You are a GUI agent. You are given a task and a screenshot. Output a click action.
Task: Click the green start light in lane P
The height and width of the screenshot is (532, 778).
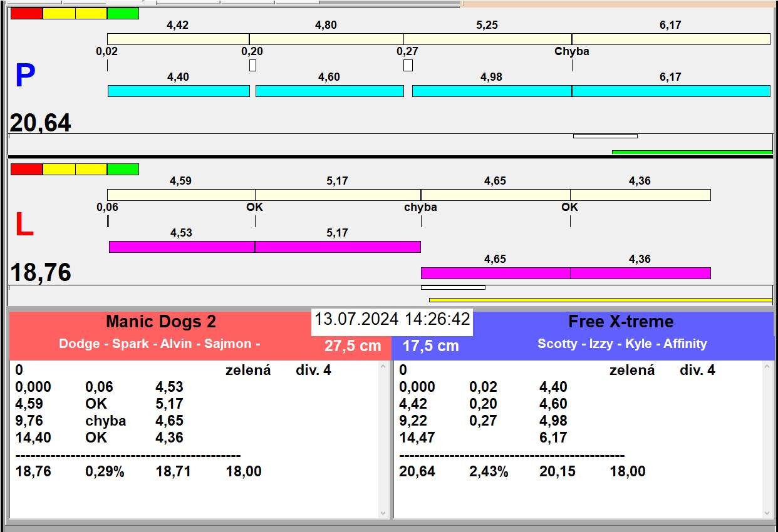point(123,13)
